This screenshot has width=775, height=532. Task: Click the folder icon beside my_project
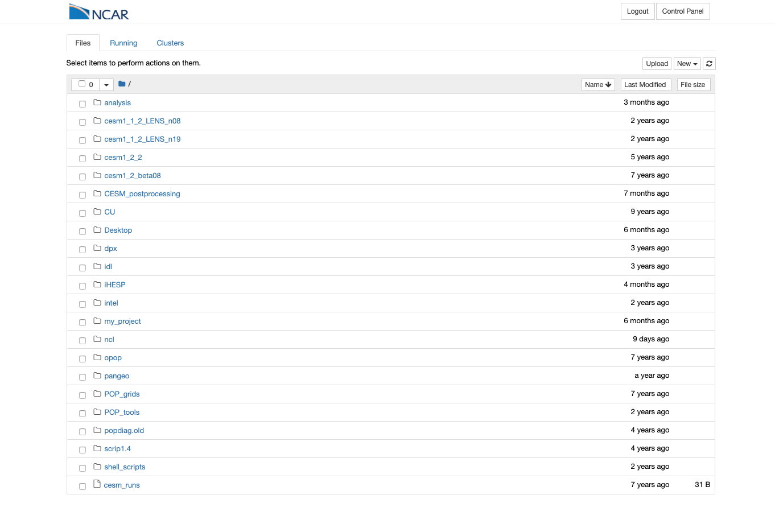97,321
